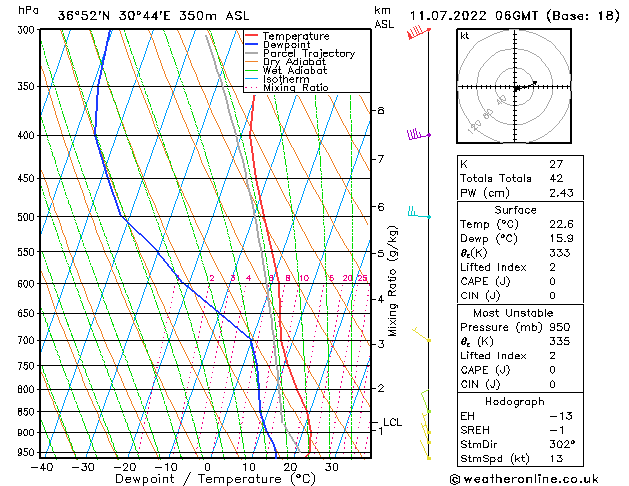629x486 pixels.
Task: Click the 'hPa' pressure unit label
Action: (x=28, y=10)
